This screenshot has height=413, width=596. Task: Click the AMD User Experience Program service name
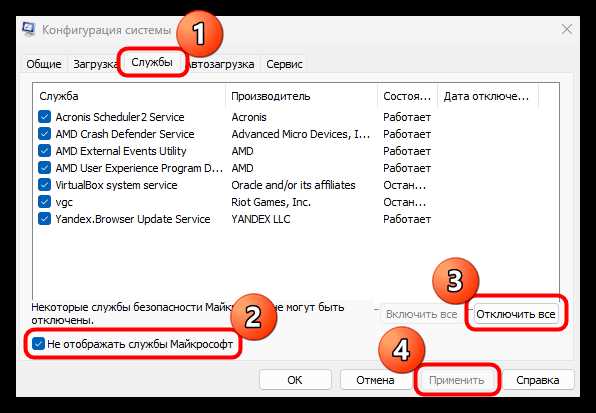139,168
